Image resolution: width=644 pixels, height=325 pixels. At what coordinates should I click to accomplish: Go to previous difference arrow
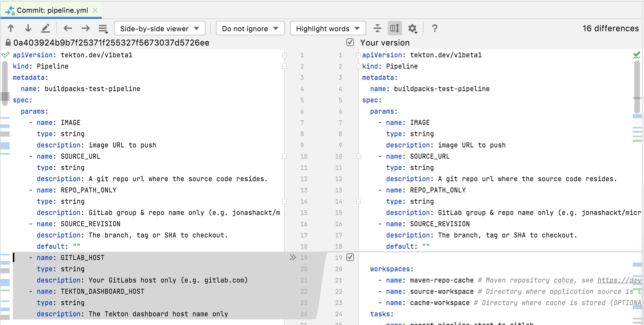(11, 28)
